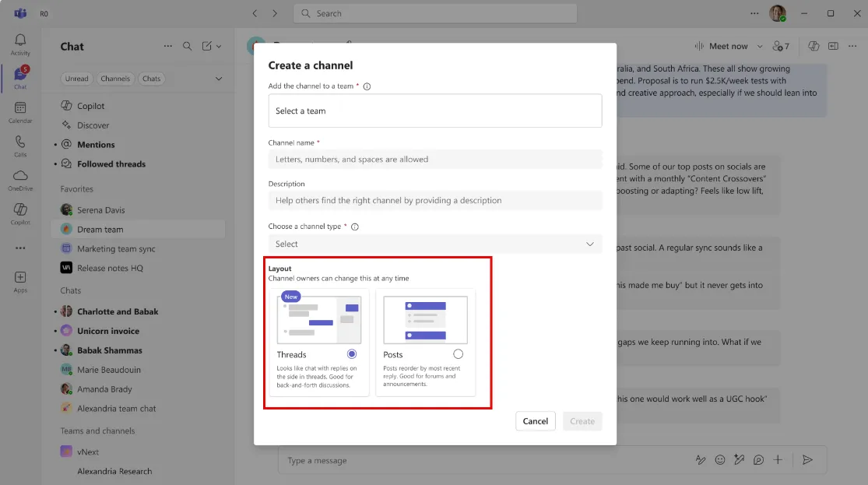Expand the chat filters chevron

click(219, 79)
